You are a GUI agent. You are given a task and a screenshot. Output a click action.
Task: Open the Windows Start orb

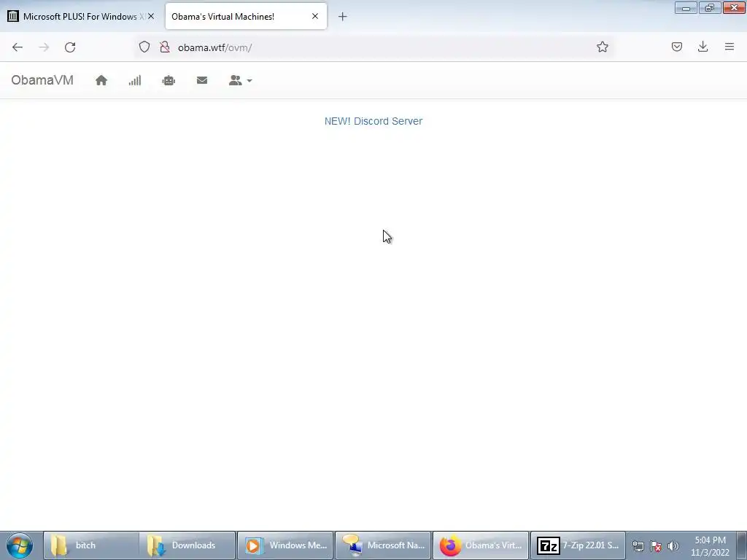tap(20, 545)
